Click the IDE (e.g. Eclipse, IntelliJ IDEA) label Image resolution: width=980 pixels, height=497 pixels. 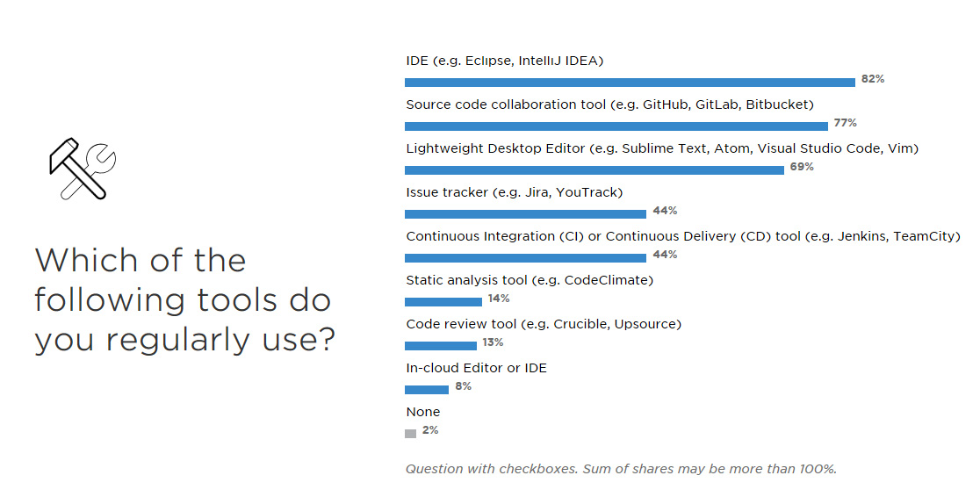[x=504, y=61]
